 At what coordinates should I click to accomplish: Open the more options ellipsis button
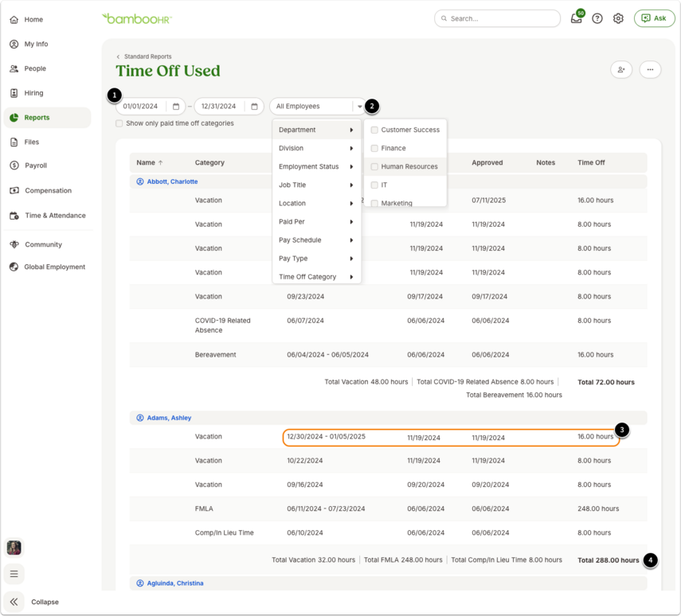(650, 69)
